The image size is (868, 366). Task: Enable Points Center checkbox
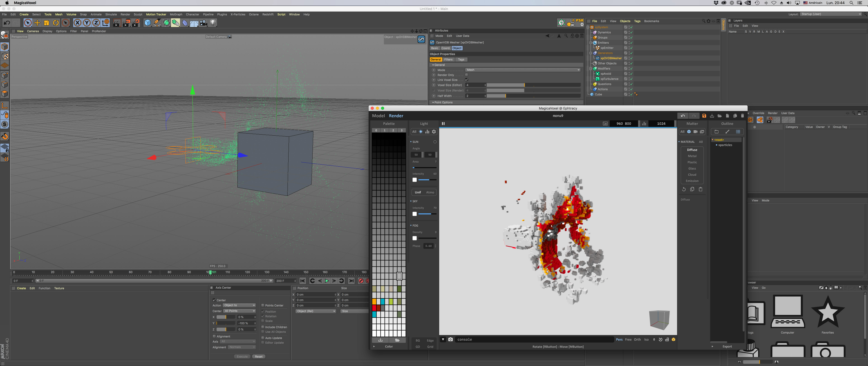coord(263,305)
